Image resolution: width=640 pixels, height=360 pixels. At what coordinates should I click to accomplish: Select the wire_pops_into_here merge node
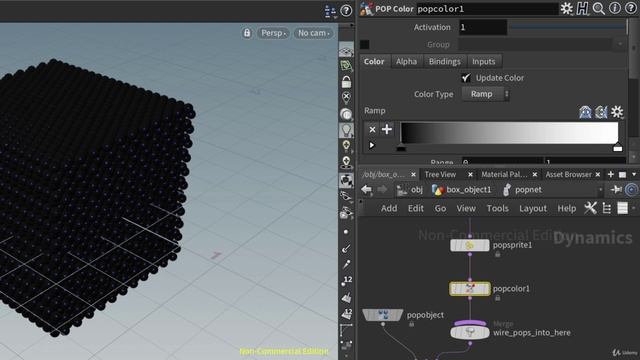470,332
